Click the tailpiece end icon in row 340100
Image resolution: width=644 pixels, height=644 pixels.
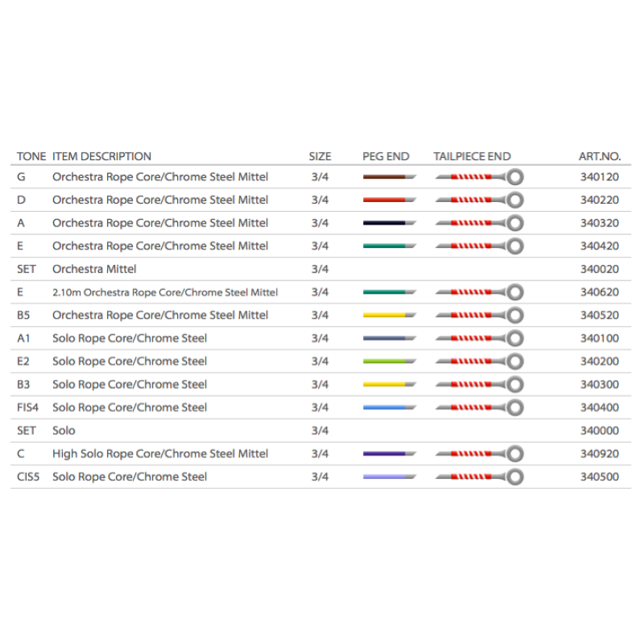(479, 338)
